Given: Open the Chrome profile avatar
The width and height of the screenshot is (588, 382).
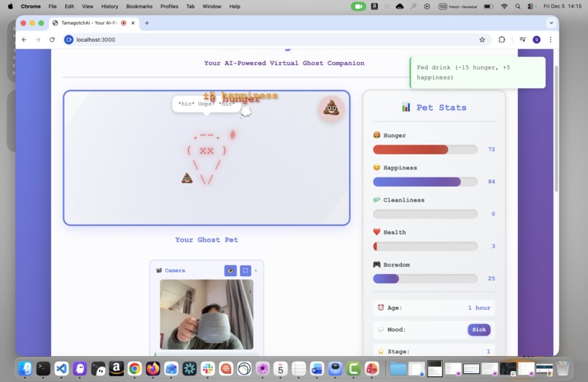Looking at the screenshot, I should point(537,39).
